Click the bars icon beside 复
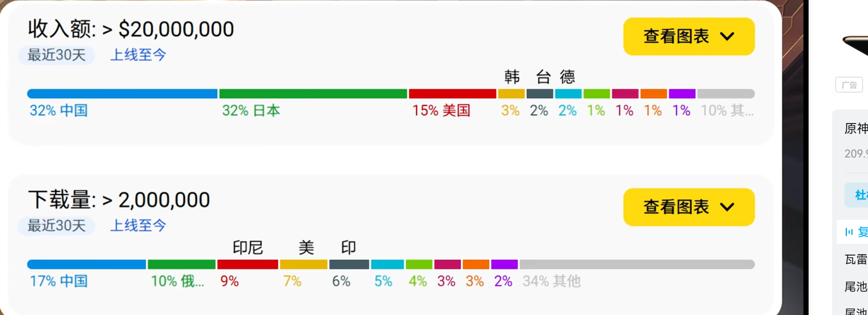This screenshot has height=315, width=868. (x=849, y=232)
